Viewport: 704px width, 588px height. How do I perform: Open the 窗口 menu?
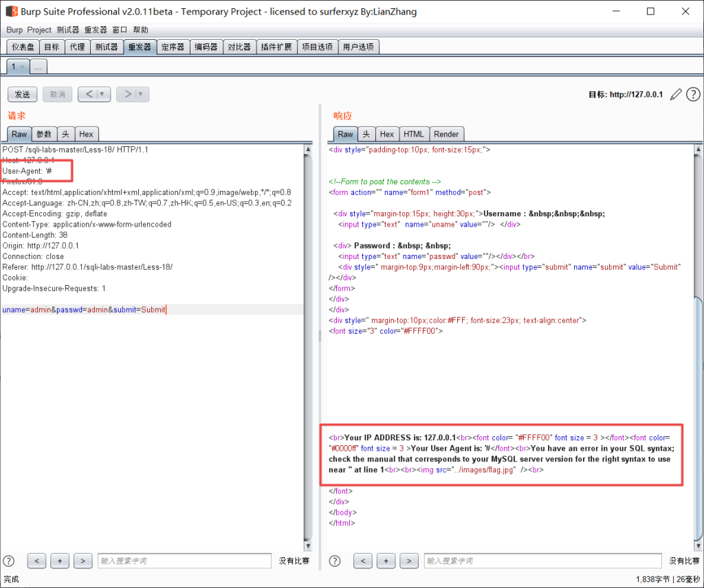coord(120,30)
